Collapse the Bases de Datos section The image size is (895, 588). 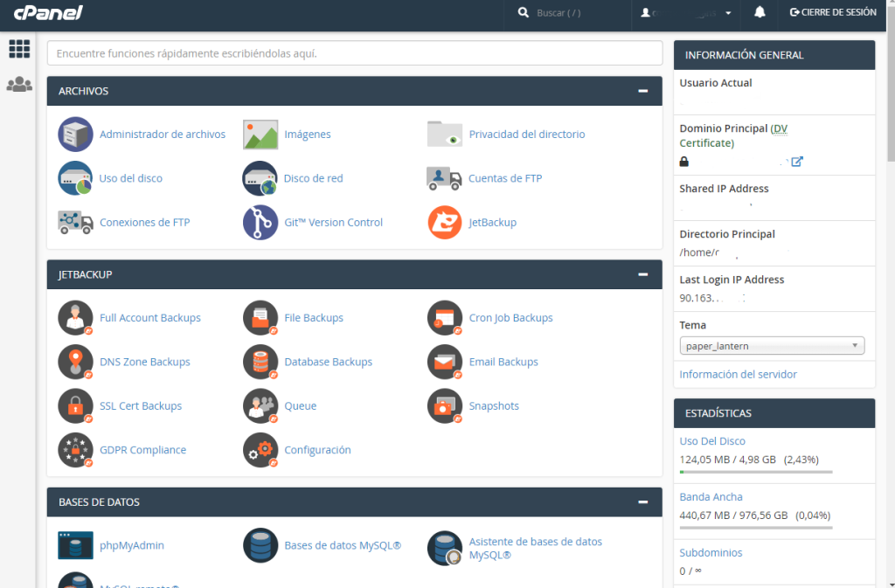(x=643, y=502)
